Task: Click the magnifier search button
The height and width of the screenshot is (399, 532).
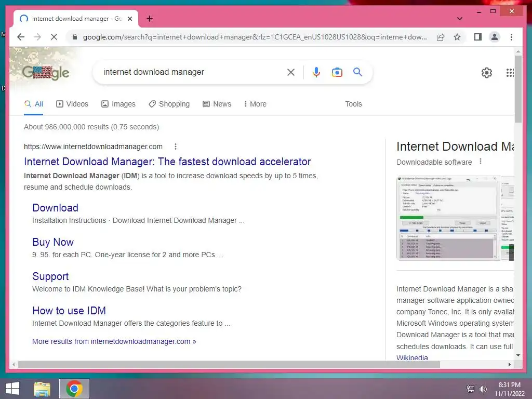Action: 357,72
